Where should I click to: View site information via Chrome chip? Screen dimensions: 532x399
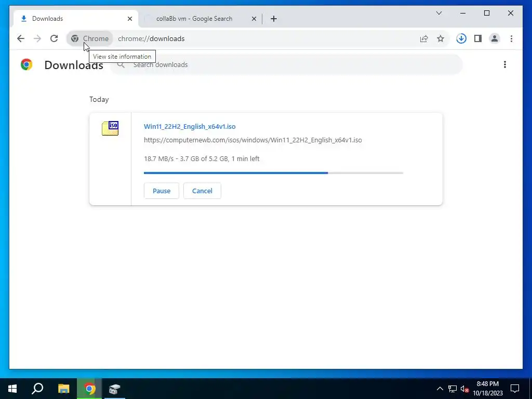[90, 38]
